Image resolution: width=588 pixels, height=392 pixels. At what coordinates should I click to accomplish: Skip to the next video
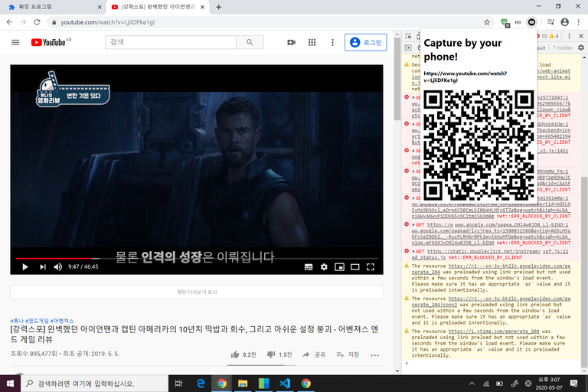pos(43,266)
